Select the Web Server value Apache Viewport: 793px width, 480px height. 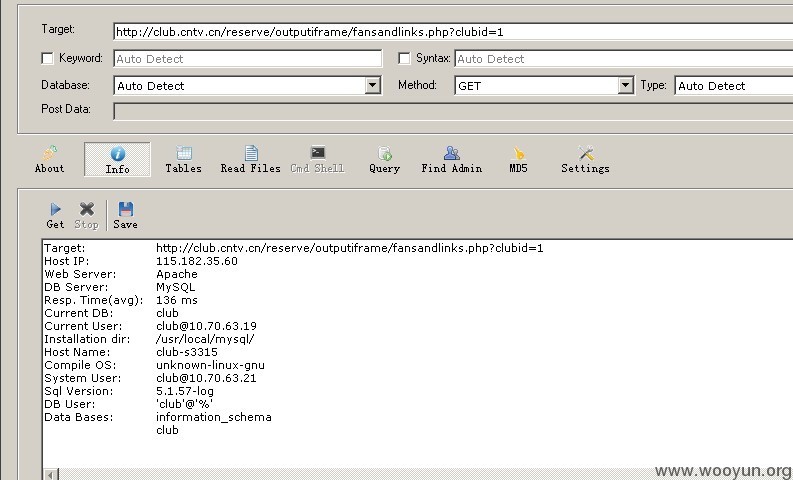click(177, 274)
